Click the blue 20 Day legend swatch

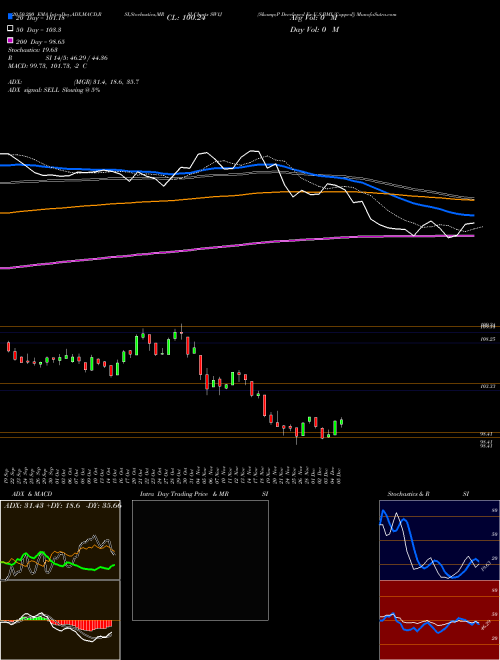[x=10, y=17]
